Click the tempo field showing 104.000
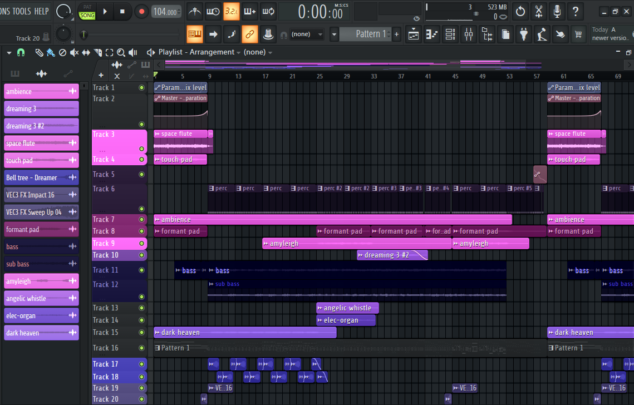 coord(166,11)
